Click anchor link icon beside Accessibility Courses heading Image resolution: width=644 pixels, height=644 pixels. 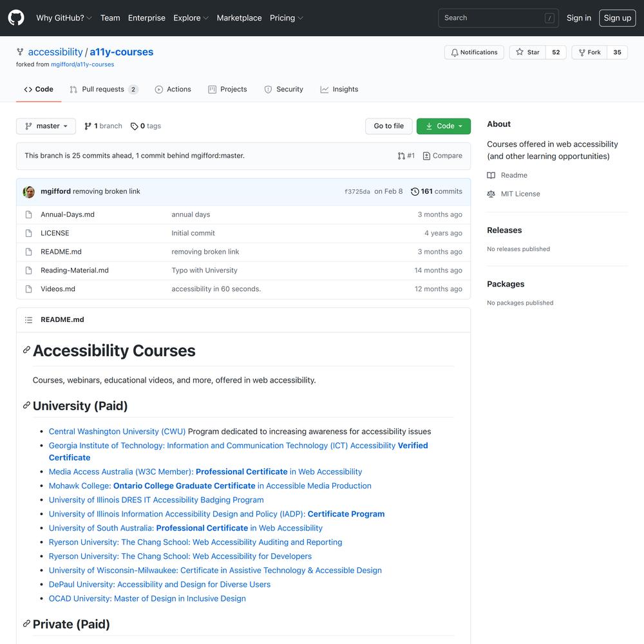26,350
